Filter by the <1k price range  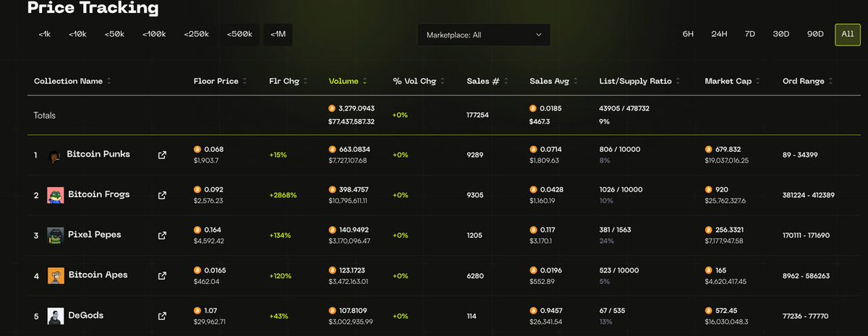[x=45, y=34]
